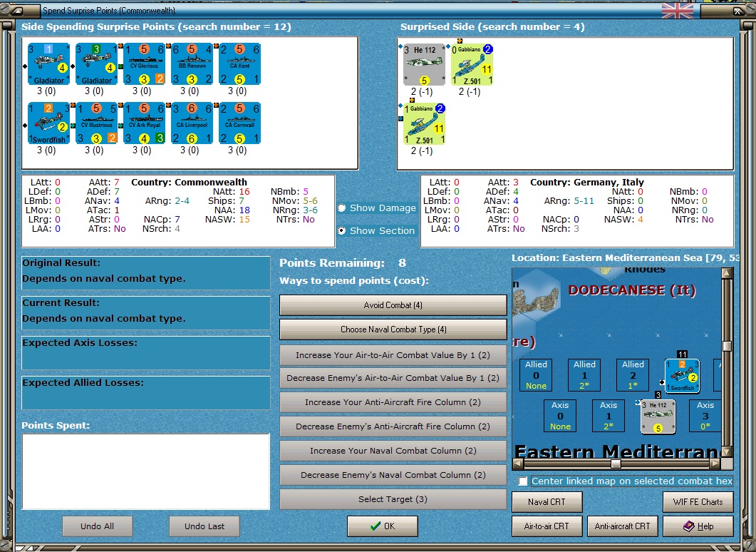Viewport: 756px width, 552px height.
Task: Select the Swordfish counter in the spending side list
Action: [x=48, y=123]
